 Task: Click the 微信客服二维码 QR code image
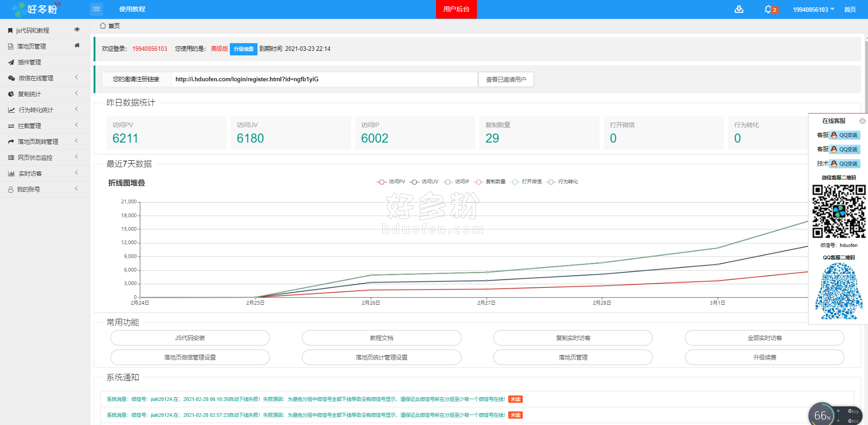[x=838, y=211]
